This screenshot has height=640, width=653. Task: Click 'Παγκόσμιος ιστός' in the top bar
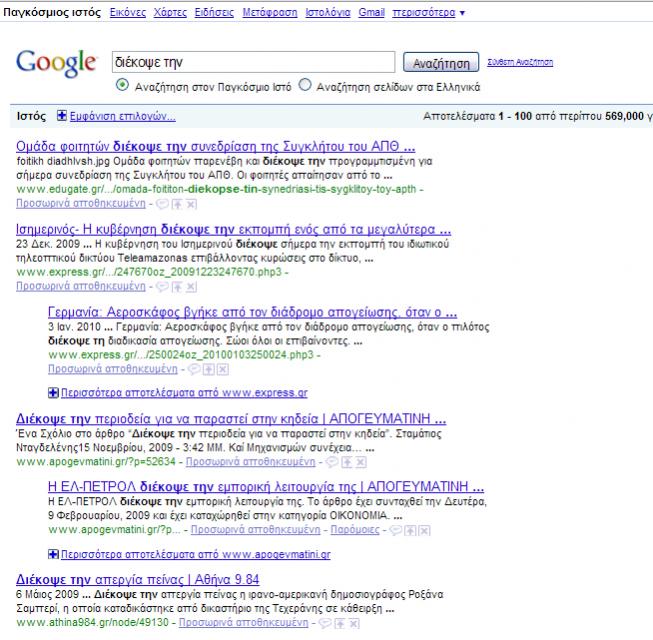(x=52, y=12)
